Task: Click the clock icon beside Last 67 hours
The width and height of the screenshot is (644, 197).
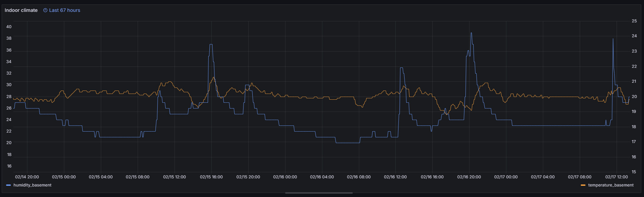Action: click(x=45, y=10)
